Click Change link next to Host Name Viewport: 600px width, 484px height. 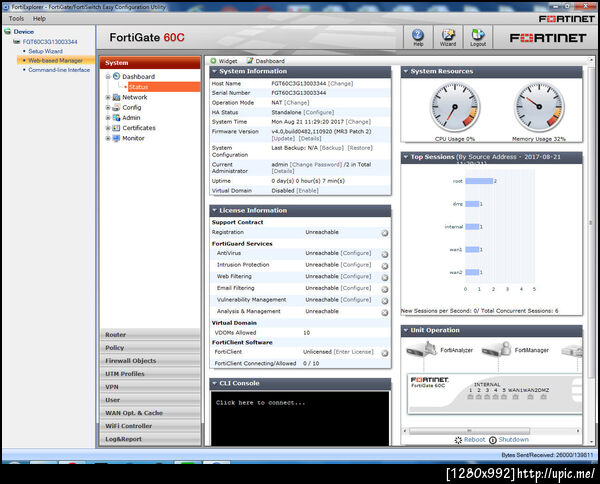point(341,83)
